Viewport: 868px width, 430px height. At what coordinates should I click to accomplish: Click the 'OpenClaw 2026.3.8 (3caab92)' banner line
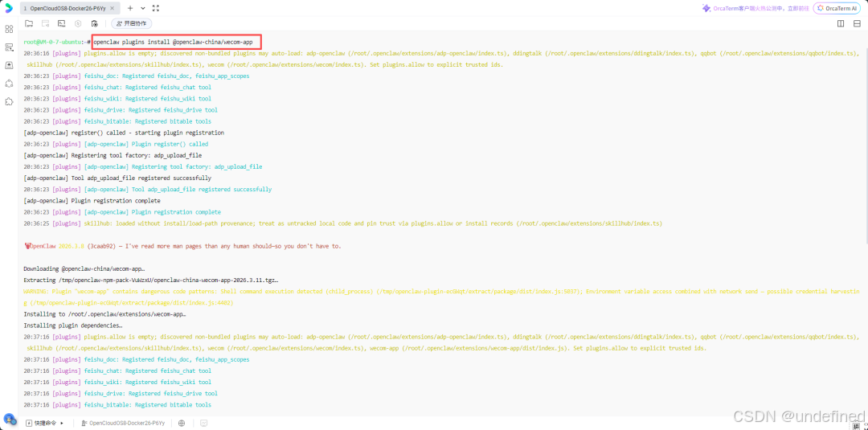(182, 246)
